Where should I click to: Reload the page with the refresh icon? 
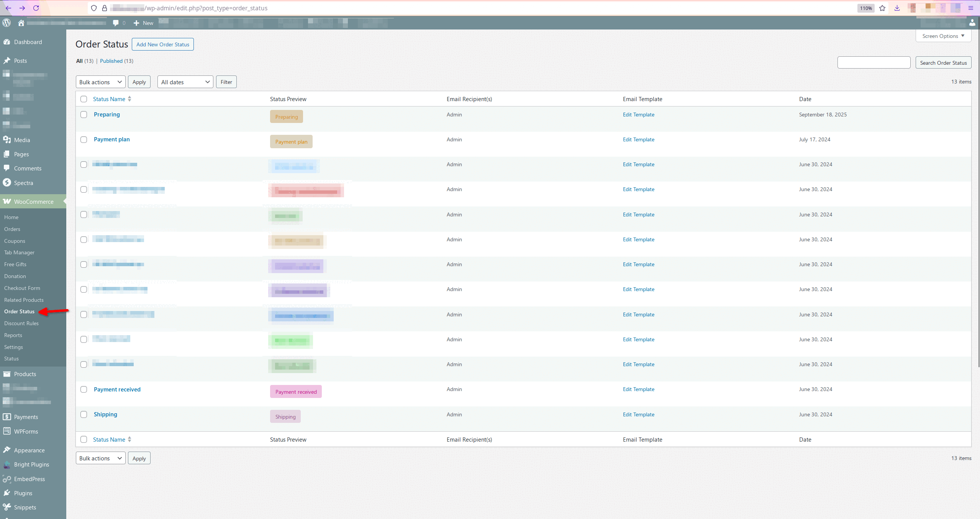click(36, 8)
